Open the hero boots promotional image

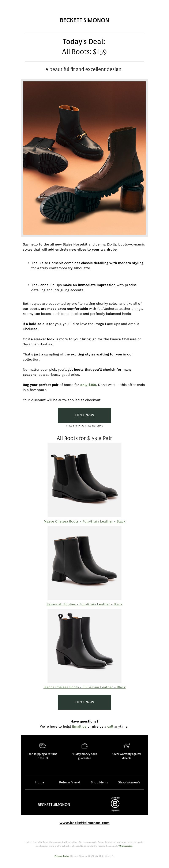(84, 158)
